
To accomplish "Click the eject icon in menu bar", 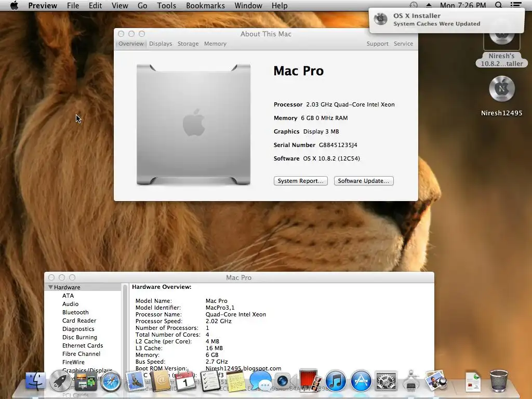I will (x=429, y=5).
